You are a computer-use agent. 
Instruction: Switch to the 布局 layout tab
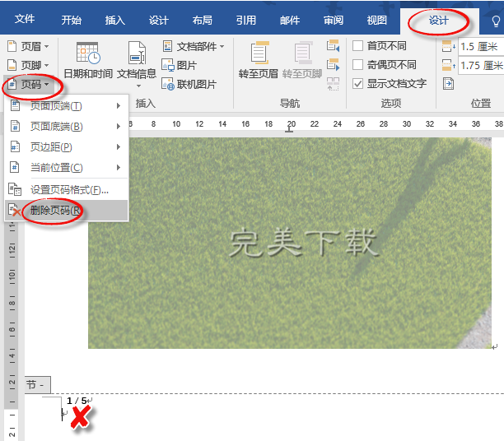[x=203, y=21]
